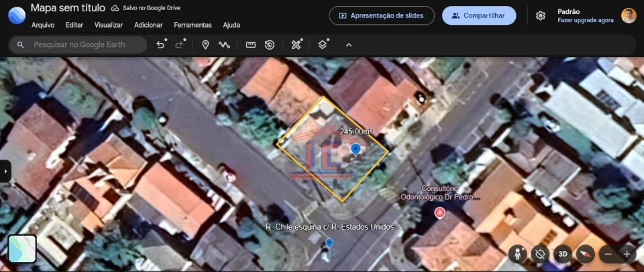Collapse the toolbar with chevron arrow

point(348,45)
